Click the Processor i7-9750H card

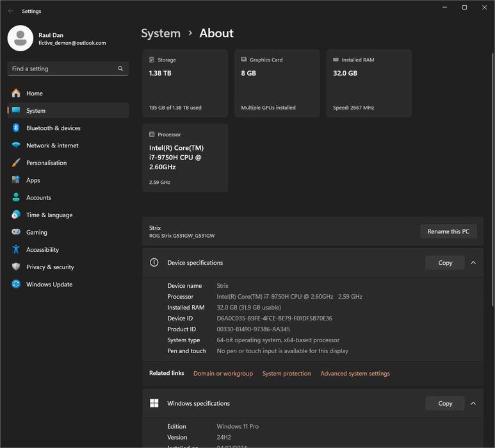click(185, 158)
